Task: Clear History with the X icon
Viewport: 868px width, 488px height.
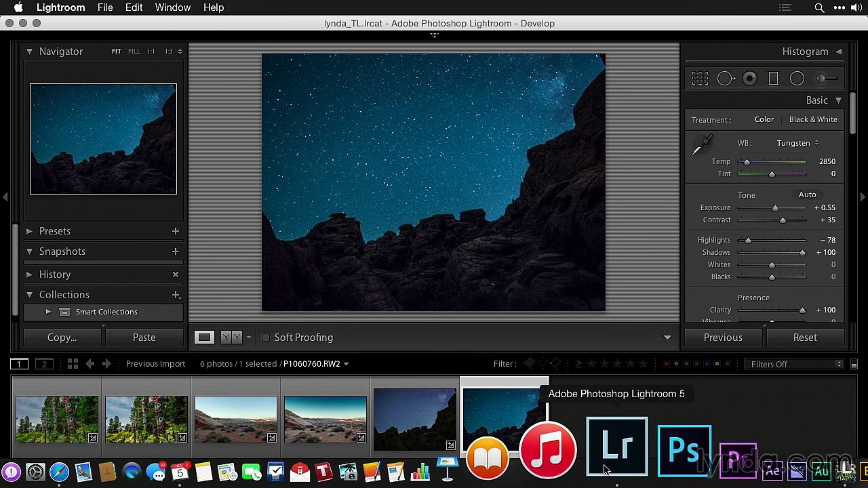Action: tap(176, 274)
